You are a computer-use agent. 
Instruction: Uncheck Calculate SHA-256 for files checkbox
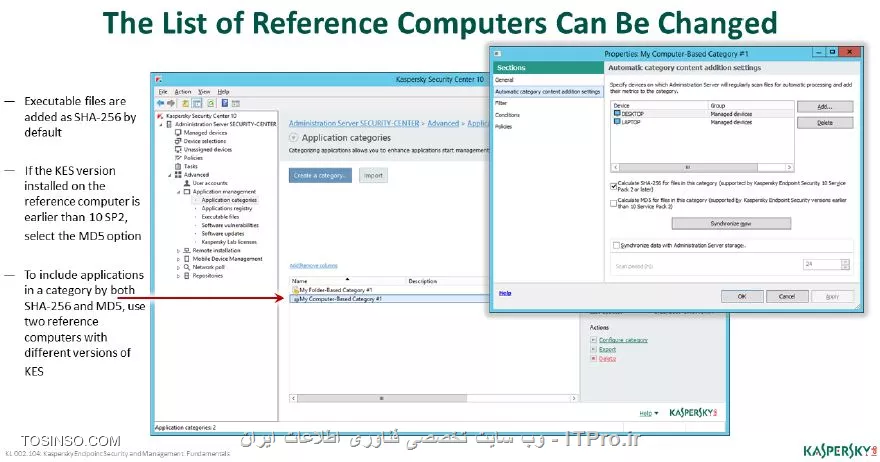click(613, 186)
